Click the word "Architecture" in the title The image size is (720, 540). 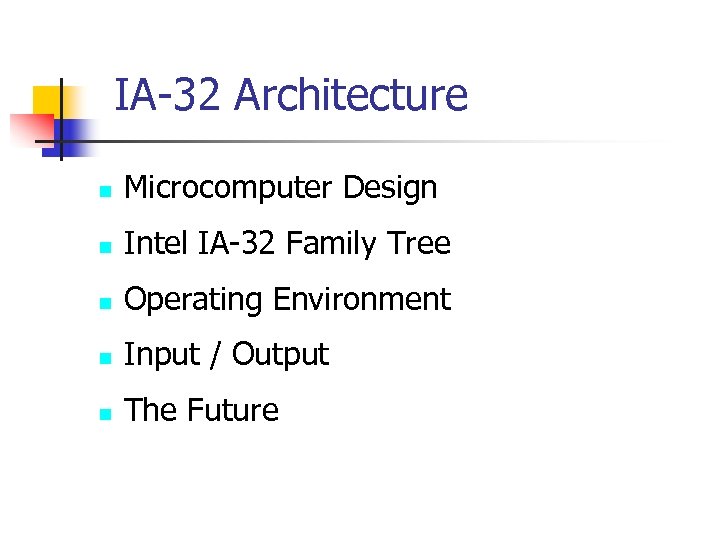(350, 96)
